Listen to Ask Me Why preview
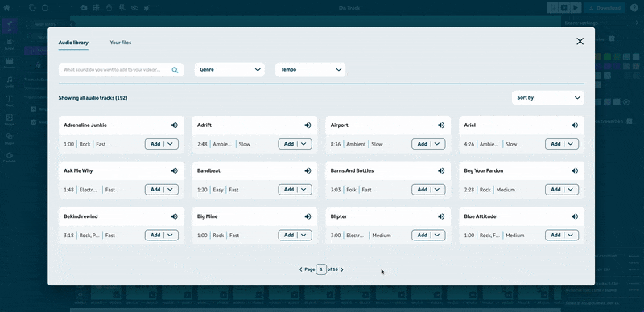644x312 pixels. [x=175, y=170]
